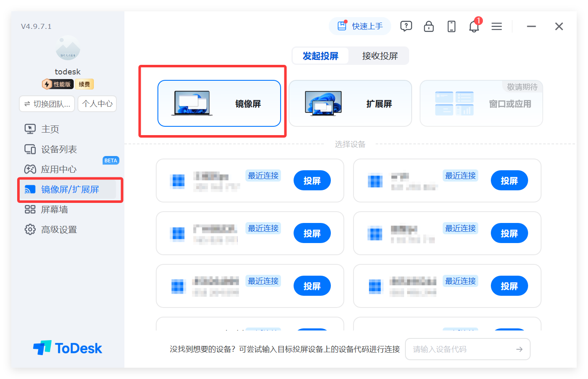Open the 快速上手 quick start guide
The height and width of the screenshot is (379, 588).
pos(360,26)
